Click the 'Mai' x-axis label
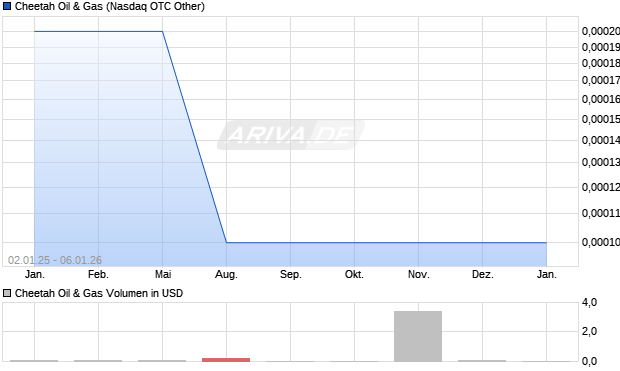 [x=163, y=274]
